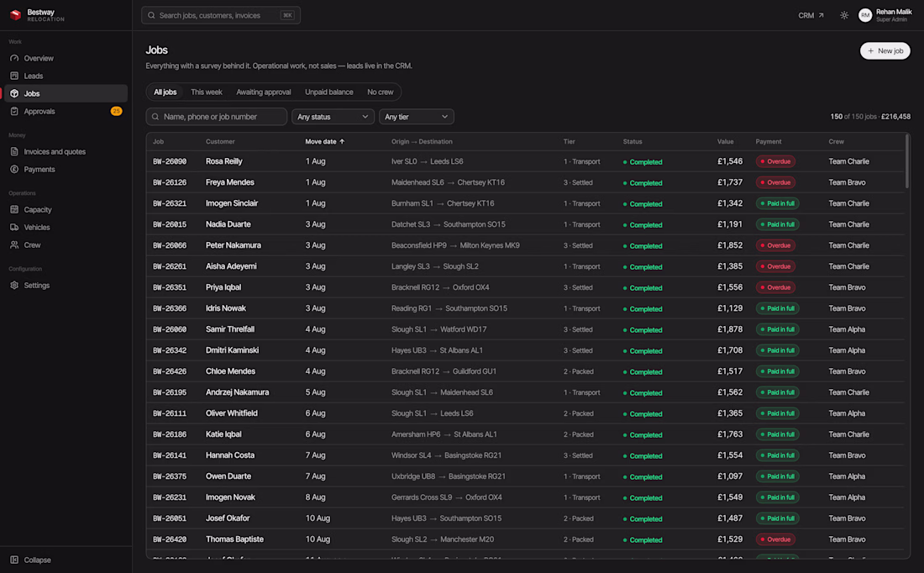
Task: Open the Settings gear icon
Action: point(15,286)
